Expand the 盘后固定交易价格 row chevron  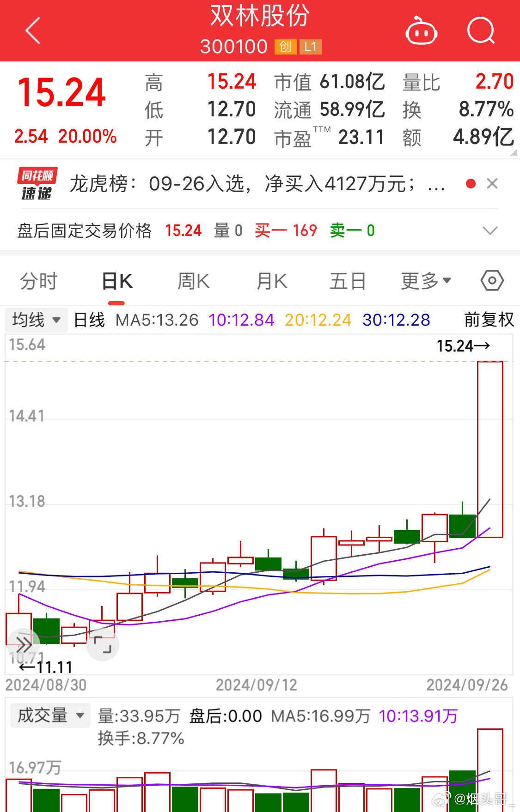[x=490, y=230]
